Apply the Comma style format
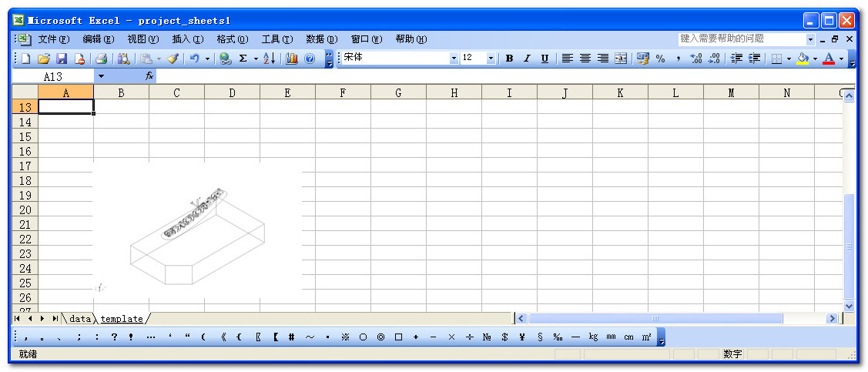868x372 pixels. [x=678, y=59]
